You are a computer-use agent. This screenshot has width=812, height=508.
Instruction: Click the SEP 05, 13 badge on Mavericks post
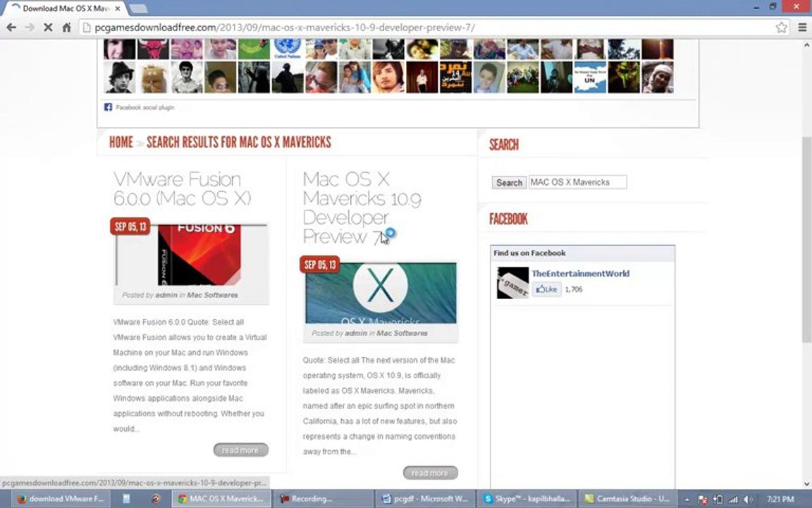[320, 265]
